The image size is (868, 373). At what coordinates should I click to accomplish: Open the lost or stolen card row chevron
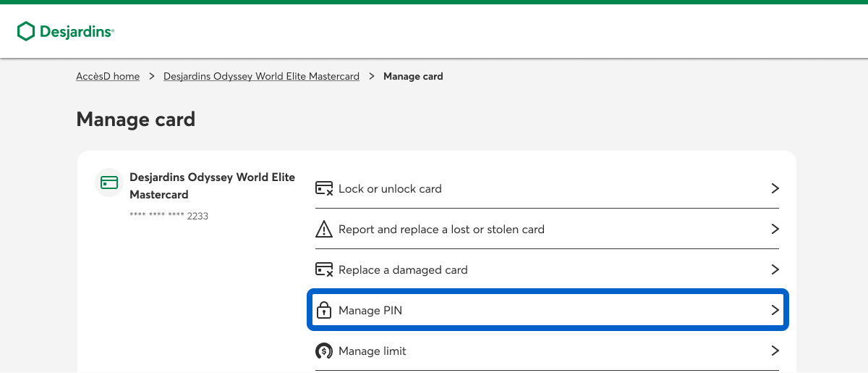775,229
